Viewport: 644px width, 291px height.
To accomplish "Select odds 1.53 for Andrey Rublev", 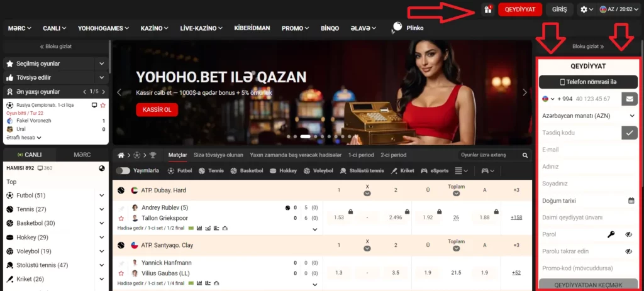I will pyautogui.click(x=339, y=217).
